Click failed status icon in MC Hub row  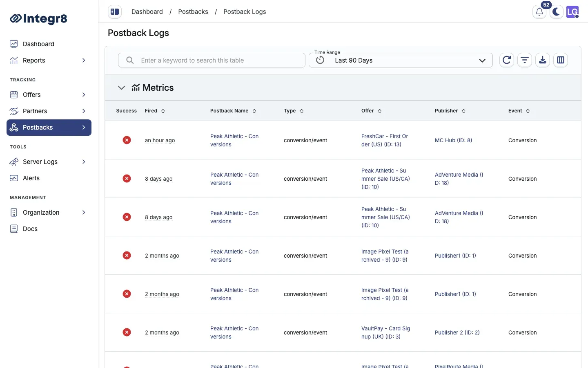[x=127, y=140]
